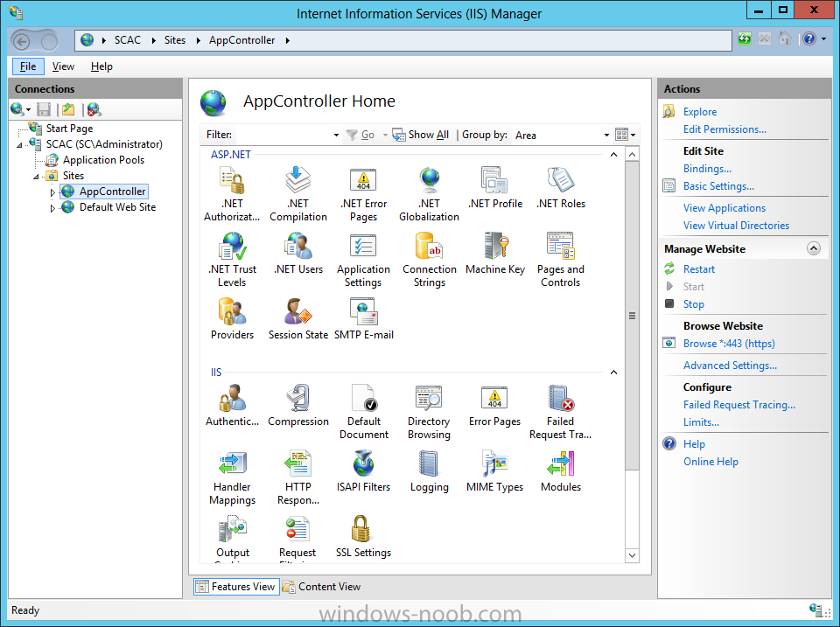This screenshot has width=840, height=627.
Task: Open the view mode dropdown button
Action: pyautogui.click(x=625, y=135)
